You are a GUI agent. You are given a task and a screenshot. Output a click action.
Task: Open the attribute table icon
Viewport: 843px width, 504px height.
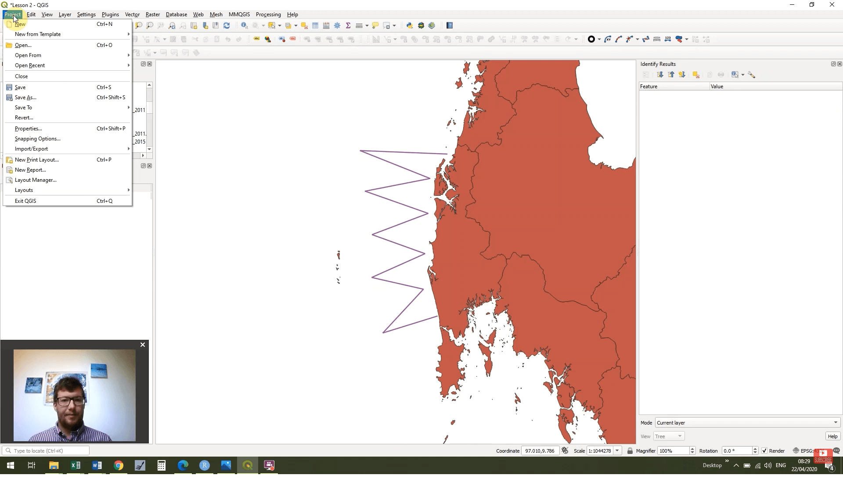tap(315, 25)
